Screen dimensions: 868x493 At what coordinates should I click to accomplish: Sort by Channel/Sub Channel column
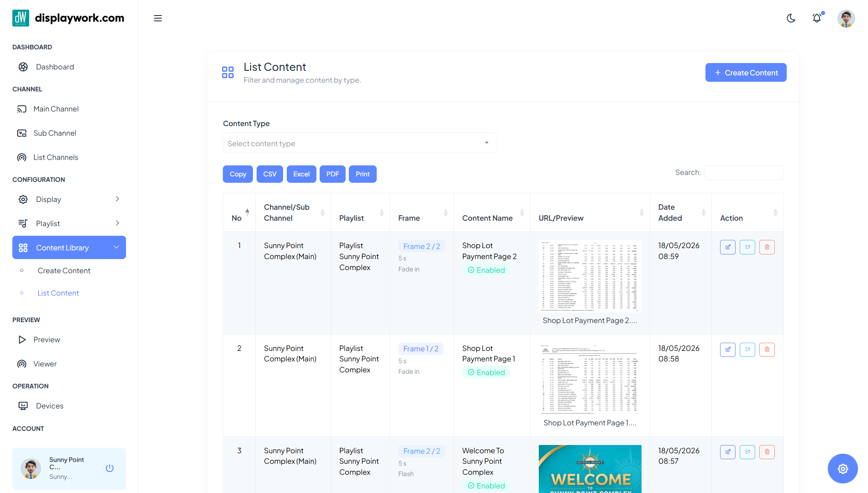tap(293, 212)
